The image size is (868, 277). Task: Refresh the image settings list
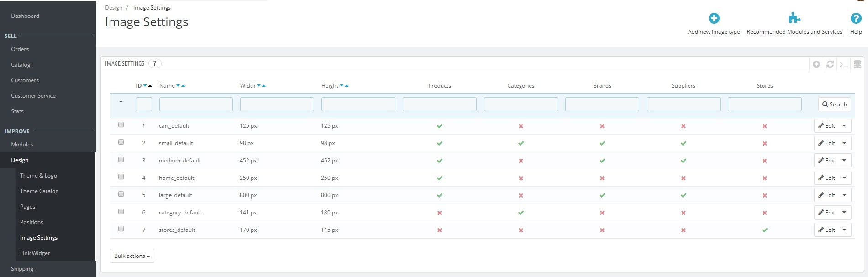pyautogui.click(x=830, y=64)
